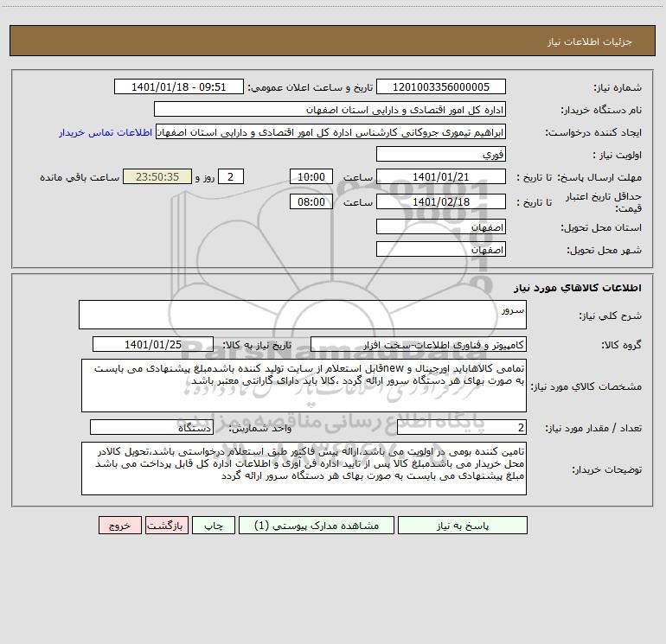The height and width of the screenshot is (644, 666).
Task: Click the اولویت نیاز label
Action: (618, 156)
